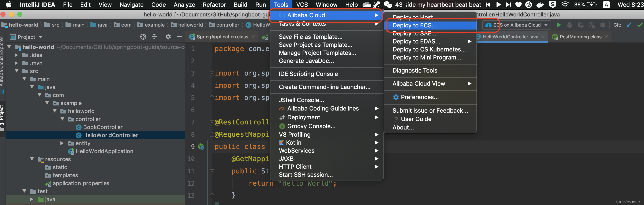
Task: Open Alibaba Coding Guidelines submenu
Action: [x=326, y=109]
